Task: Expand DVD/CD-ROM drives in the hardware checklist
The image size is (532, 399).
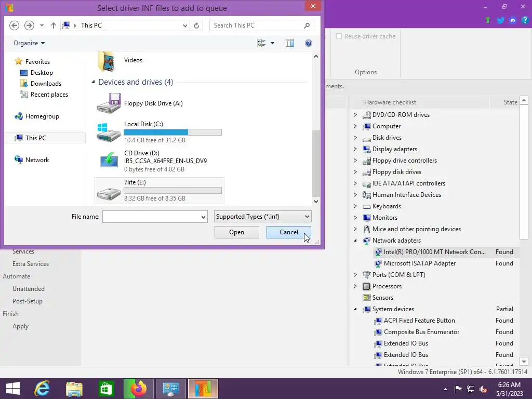Action: (355, 115)
